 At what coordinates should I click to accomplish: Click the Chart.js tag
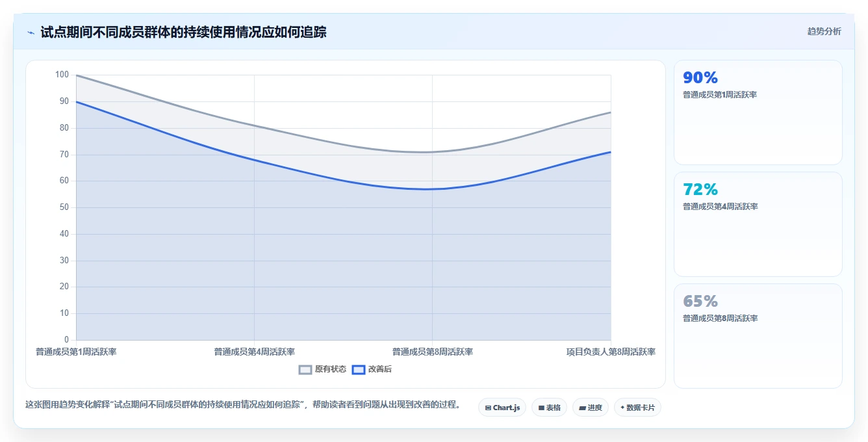502,408
